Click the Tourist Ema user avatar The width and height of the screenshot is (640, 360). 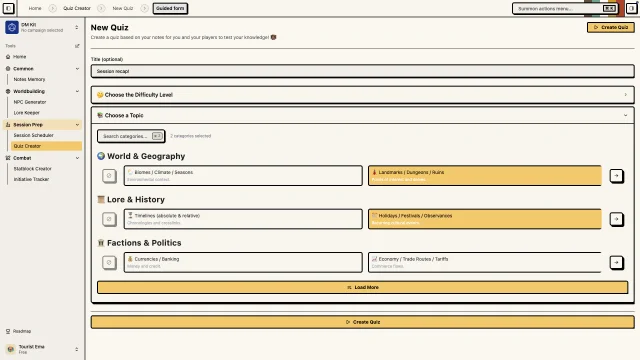11,349
